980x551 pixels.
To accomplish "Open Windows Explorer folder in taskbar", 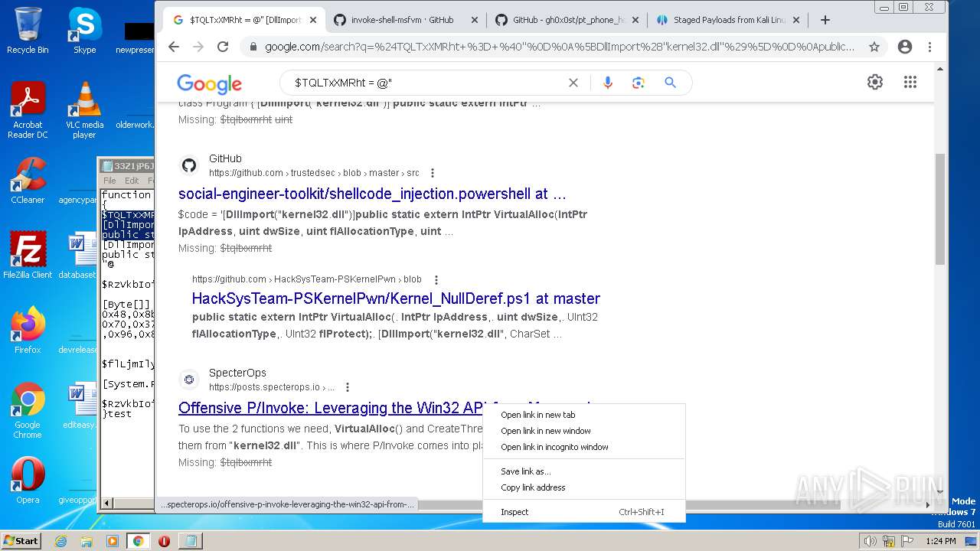I will (87, 541).
